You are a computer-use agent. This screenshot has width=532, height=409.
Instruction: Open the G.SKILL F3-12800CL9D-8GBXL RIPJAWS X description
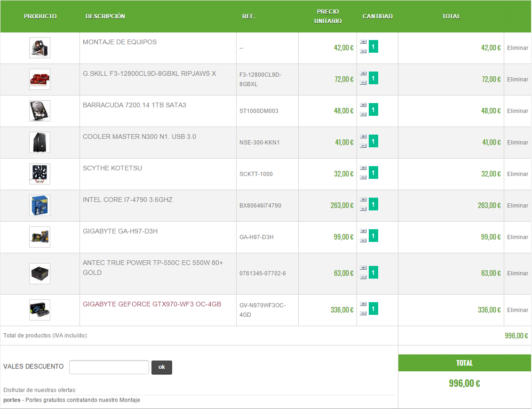point(149,73)
